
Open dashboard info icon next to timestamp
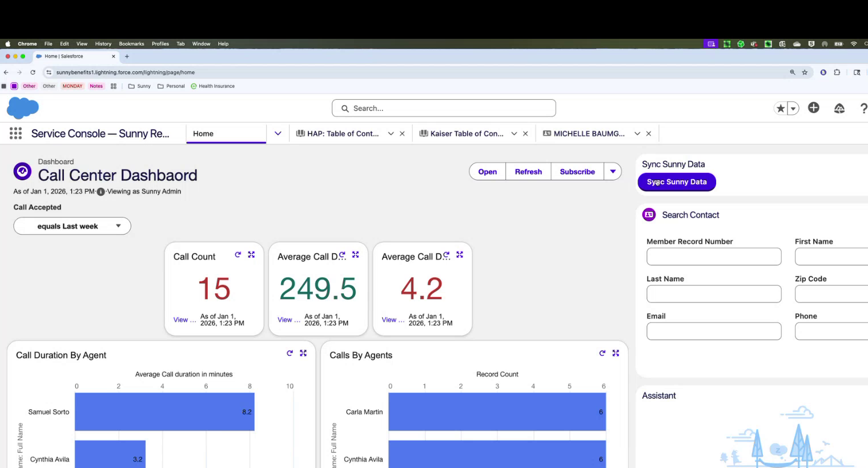point(101,192)
